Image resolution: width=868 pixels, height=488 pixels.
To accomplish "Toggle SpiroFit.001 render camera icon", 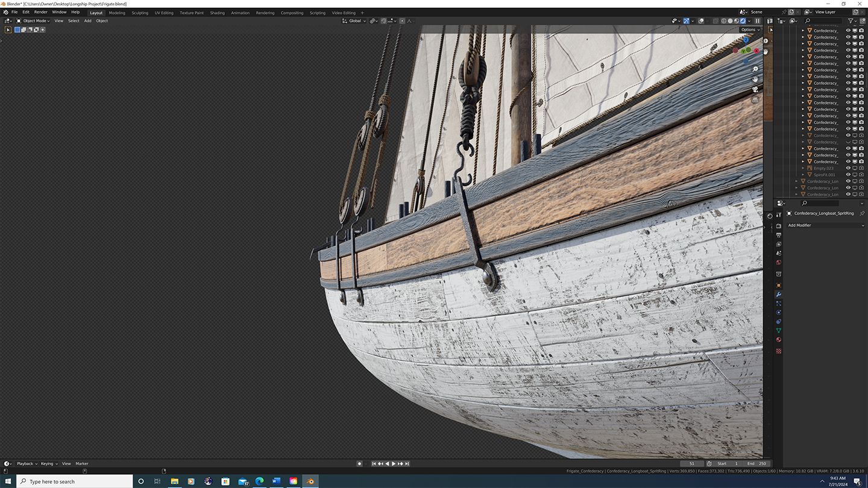I will [x=861, y=175].
